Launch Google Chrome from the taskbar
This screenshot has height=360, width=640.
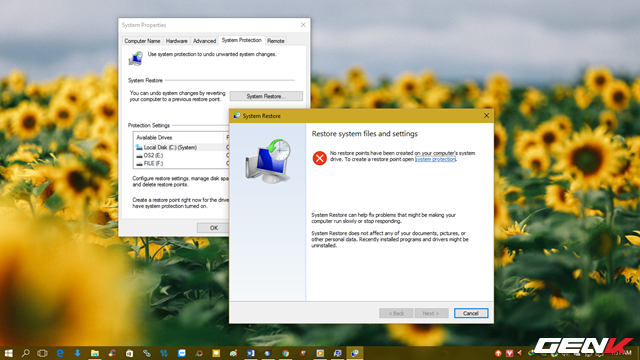tap(285, 353)
